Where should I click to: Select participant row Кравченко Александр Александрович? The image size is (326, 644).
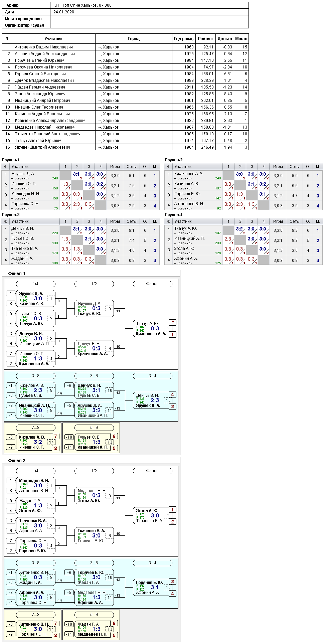125,121
